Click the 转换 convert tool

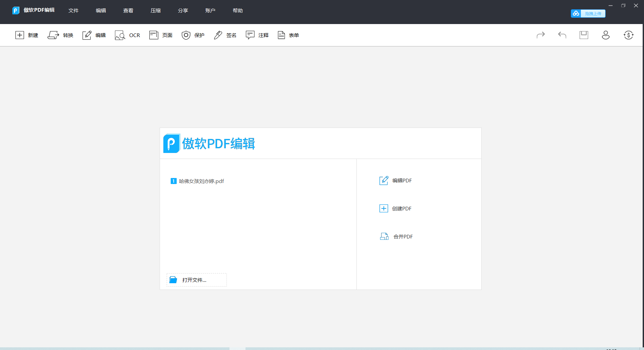(60, 35)
